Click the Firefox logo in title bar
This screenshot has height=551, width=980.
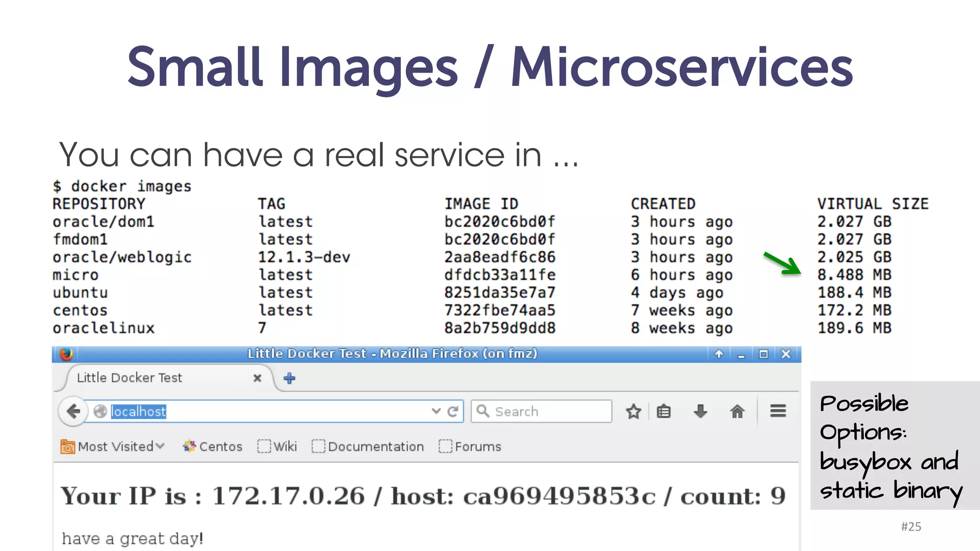(67, 354)
